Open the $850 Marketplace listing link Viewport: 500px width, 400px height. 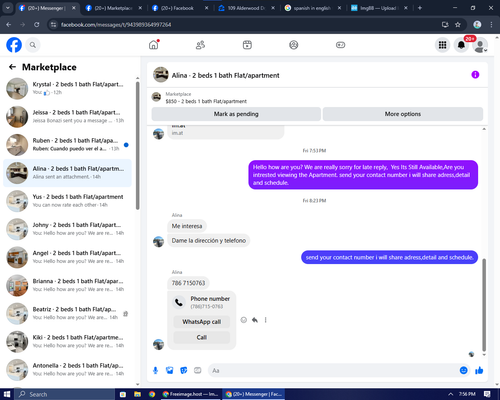206,101
